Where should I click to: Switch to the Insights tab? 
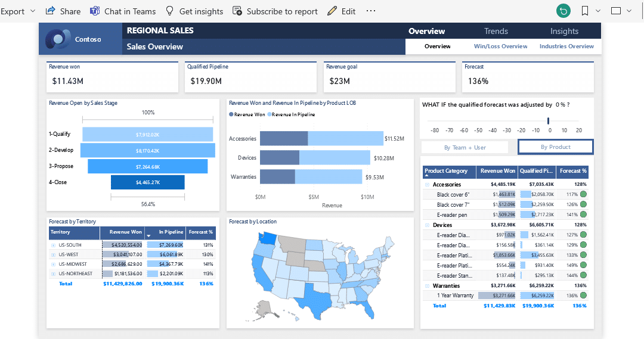click(564, 31)
